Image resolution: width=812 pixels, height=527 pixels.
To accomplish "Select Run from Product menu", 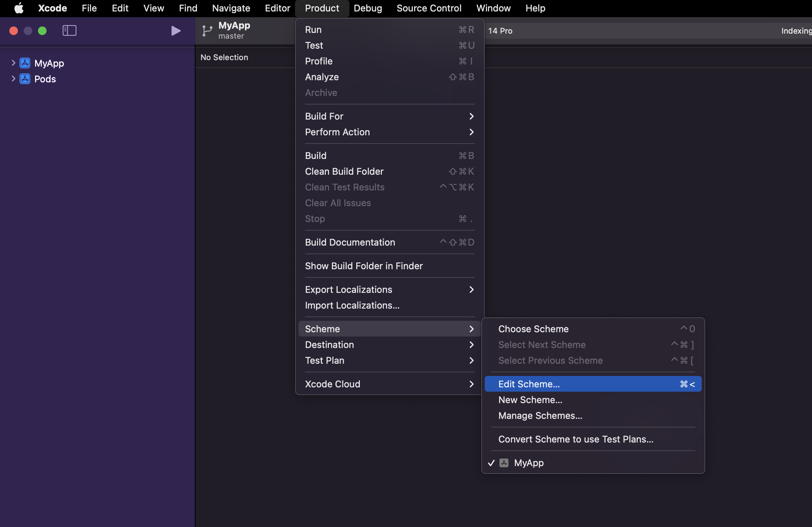I will coord(390,30).
